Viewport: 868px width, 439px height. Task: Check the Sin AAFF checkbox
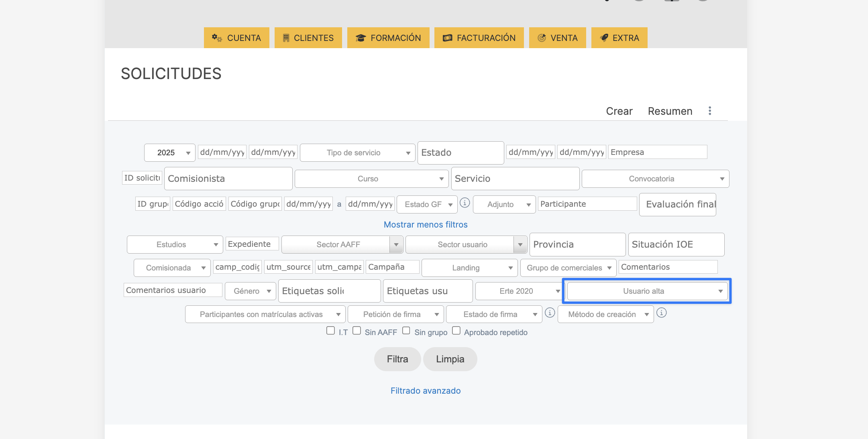point(357,331)
